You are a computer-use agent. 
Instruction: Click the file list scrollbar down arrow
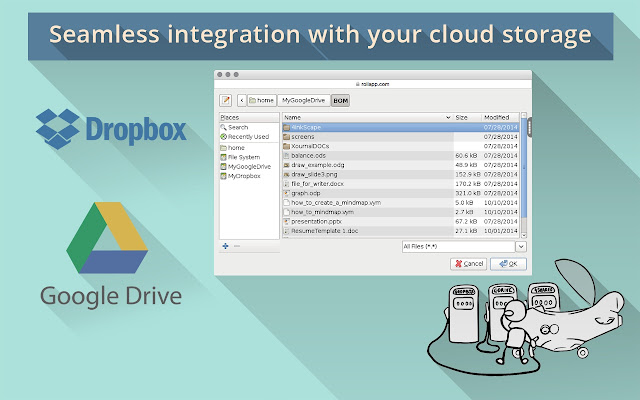[x=524, y=236]
